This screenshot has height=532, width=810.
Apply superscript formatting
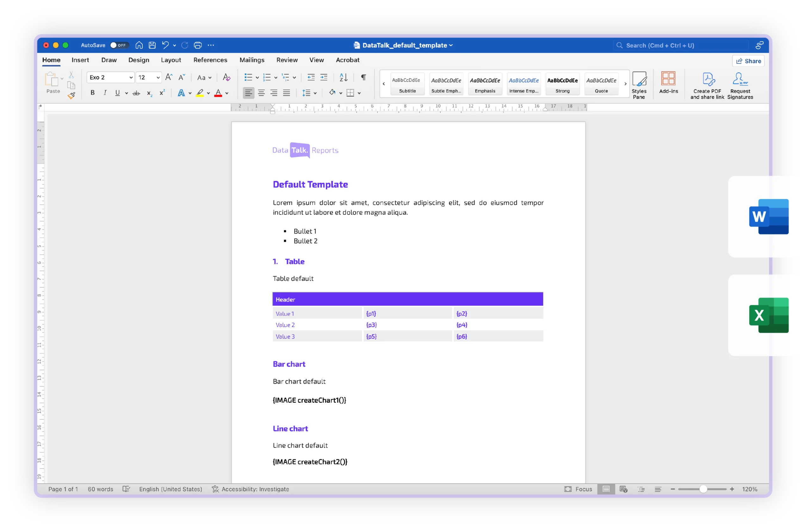click(x=162, y=93)
